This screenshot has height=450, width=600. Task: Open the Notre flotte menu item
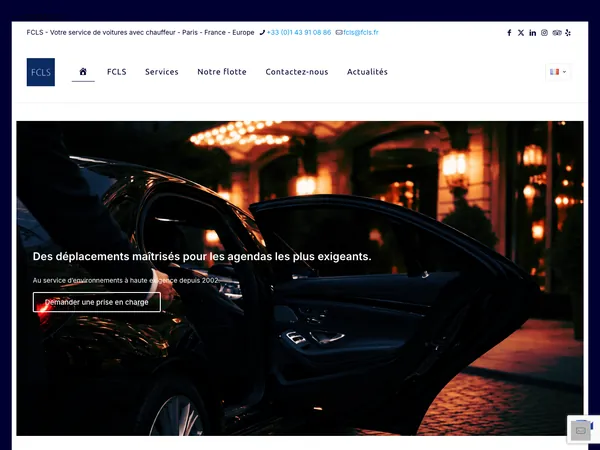pos(222,72)
